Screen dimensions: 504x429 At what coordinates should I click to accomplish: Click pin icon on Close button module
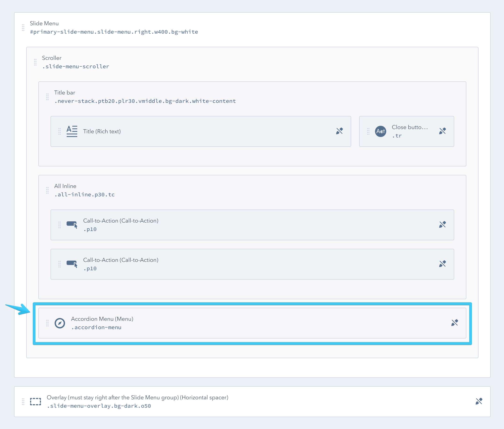click(443, 131)
